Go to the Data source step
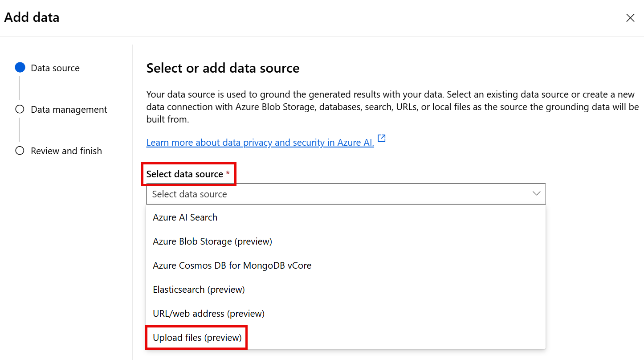Image resolution: width=644 pixels, height=360 pixels. click(55, 68)
